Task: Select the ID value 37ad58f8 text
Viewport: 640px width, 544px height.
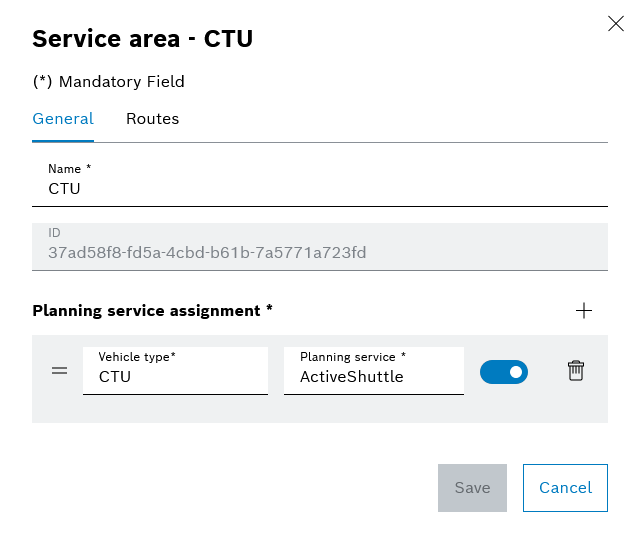Action: [x=207, y=253]
